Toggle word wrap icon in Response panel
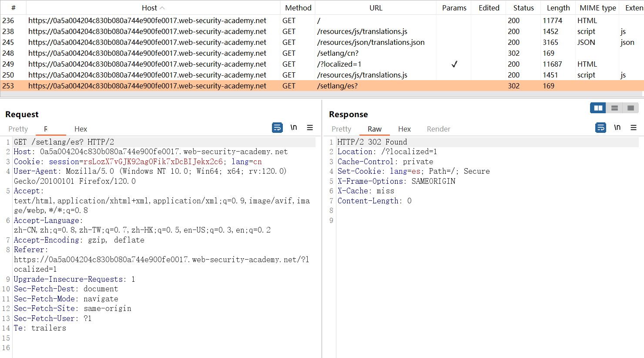This screenshot has width=644, height=358. [600, 128]
